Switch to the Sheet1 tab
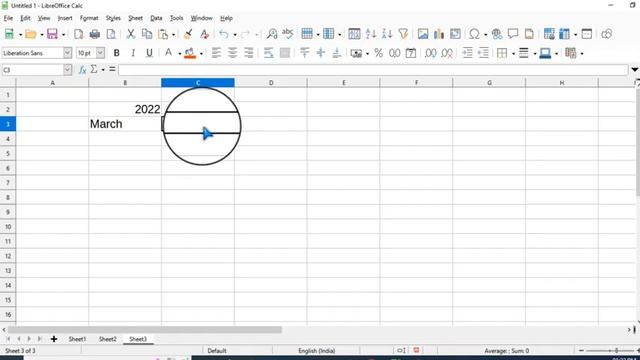Screen dimensions: 640x360 77,339
